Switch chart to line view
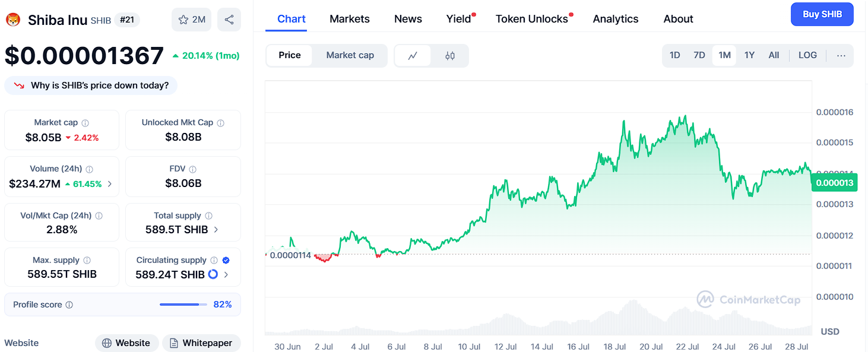Viewport: 868px width, 352px height. 413,56
